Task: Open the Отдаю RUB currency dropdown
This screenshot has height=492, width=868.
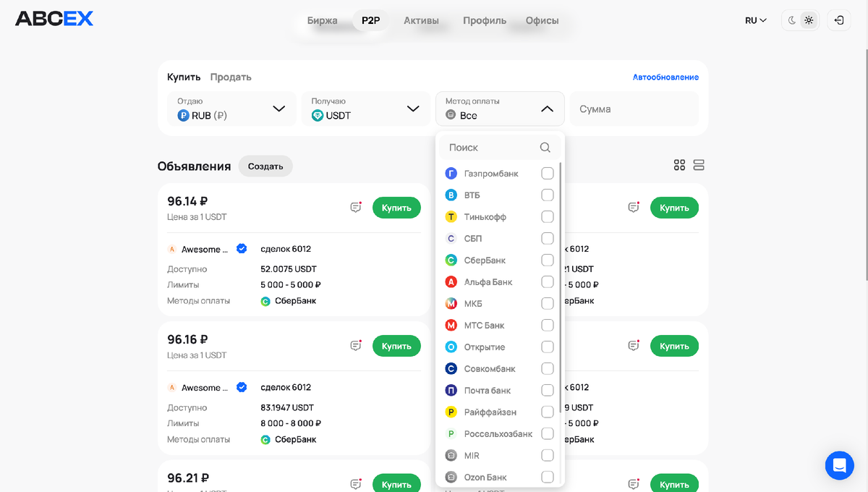Action: coord(231,109)
